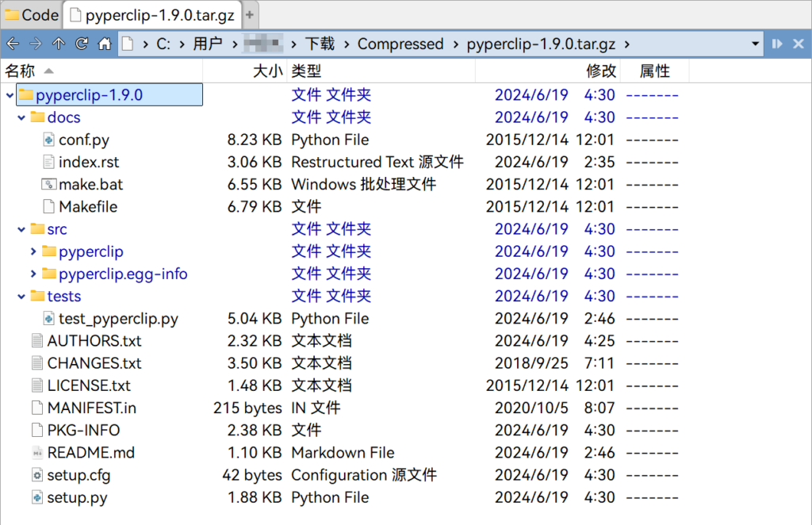The width and height of the screenshot is (812, 525).
Task: Click the 2018/9/25 date of CHANGES.txt
Action: (x=531, y=363)
